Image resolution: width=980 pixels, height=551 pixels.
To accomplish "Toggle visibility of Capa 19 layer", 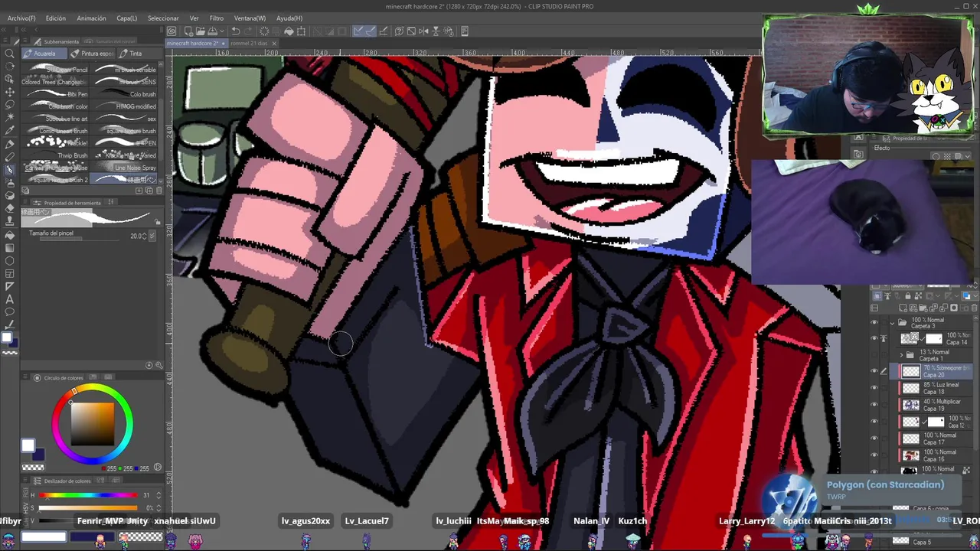I will coord(874,405).
